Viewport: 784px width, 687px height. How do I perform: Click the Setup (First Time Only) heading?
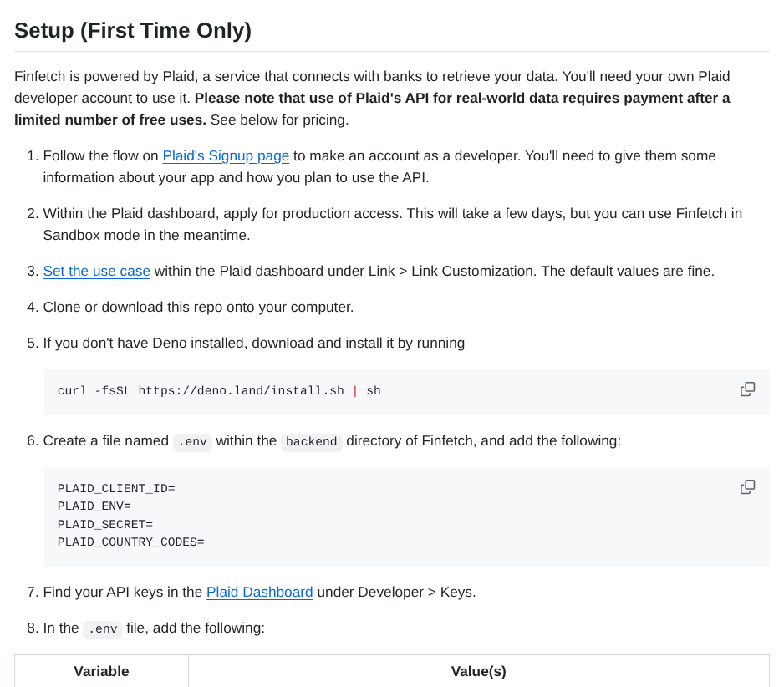click(x=133, y=30)
